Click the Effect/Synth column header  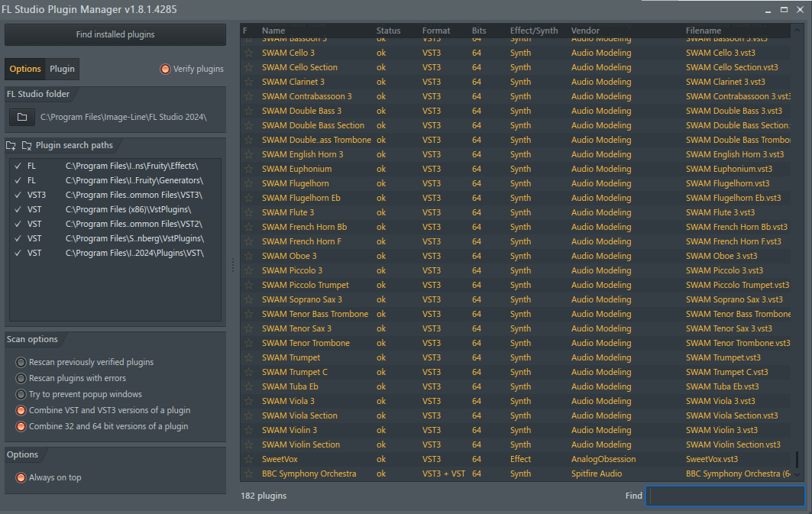[x=534, y=31]
